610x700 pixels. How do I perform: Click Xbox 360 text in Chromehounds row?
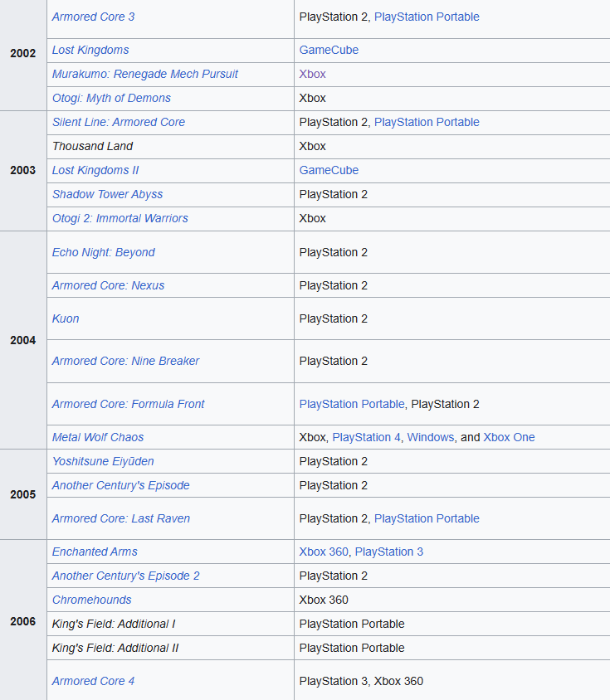coord(324,600)
